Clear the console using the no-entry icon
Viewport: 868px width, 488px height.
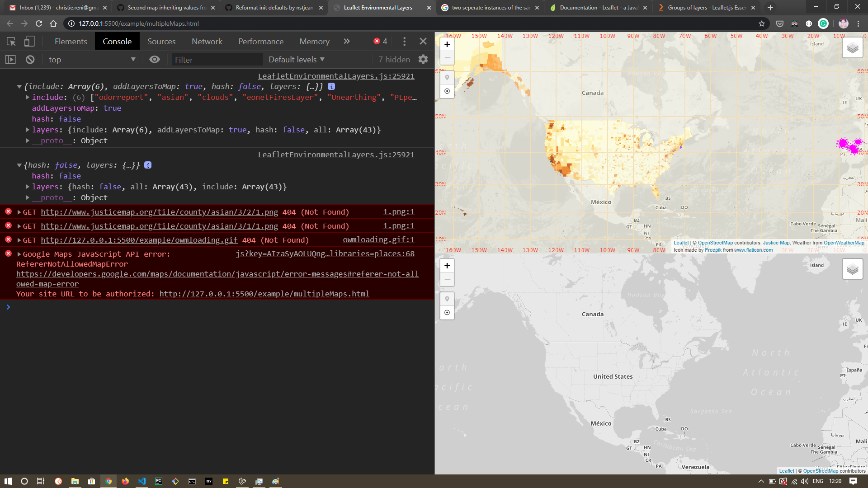click(x=30, y=59)
